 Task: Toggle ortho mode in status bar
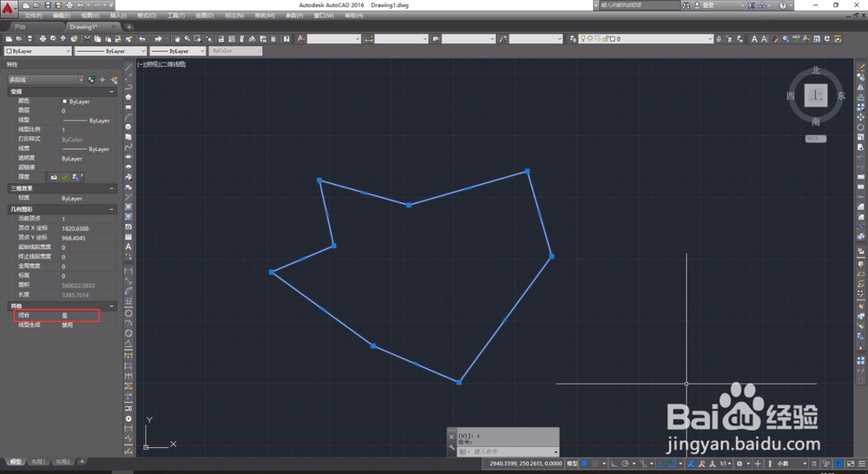[615, 464]
